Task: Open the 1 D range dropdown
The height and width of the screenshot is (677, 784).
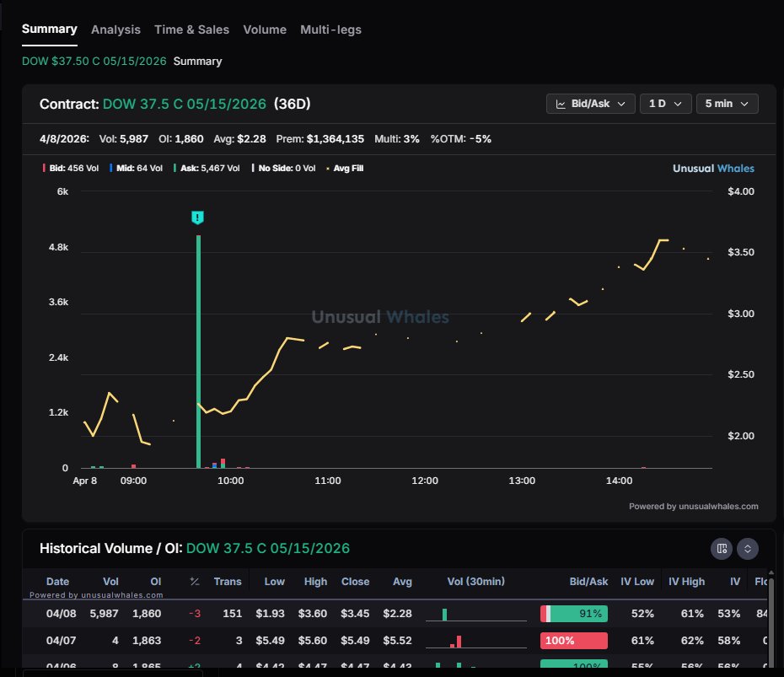Action: coord(665,104)
